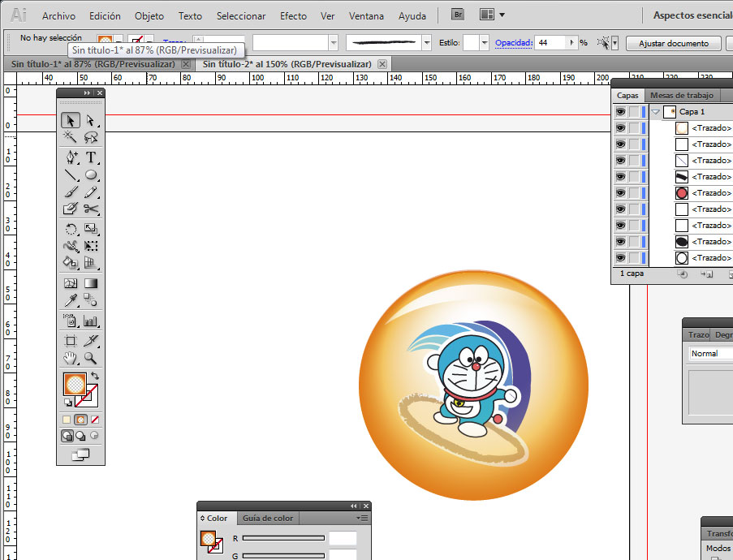Hide the orange glow circle Trazado path
The image size is (733, 560).
(x=620, y=127)
